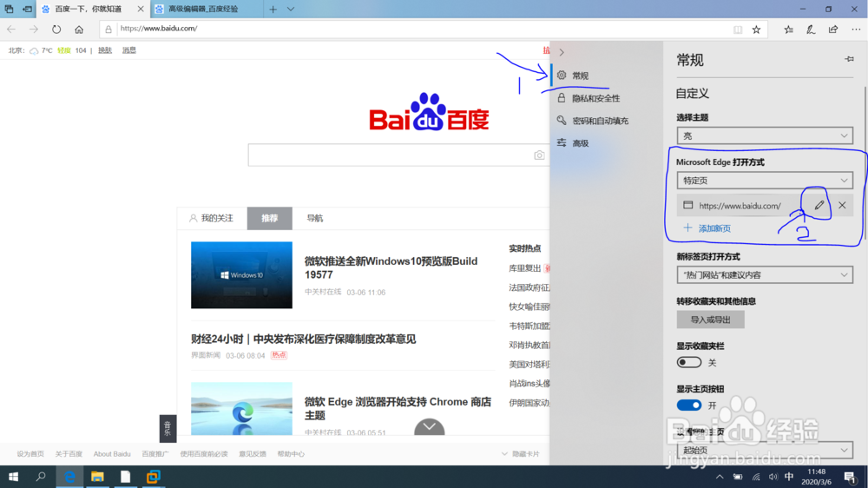Select 隐私和安全性 settings category
Viewport: 868px width, 488px height.
point(606,98)
